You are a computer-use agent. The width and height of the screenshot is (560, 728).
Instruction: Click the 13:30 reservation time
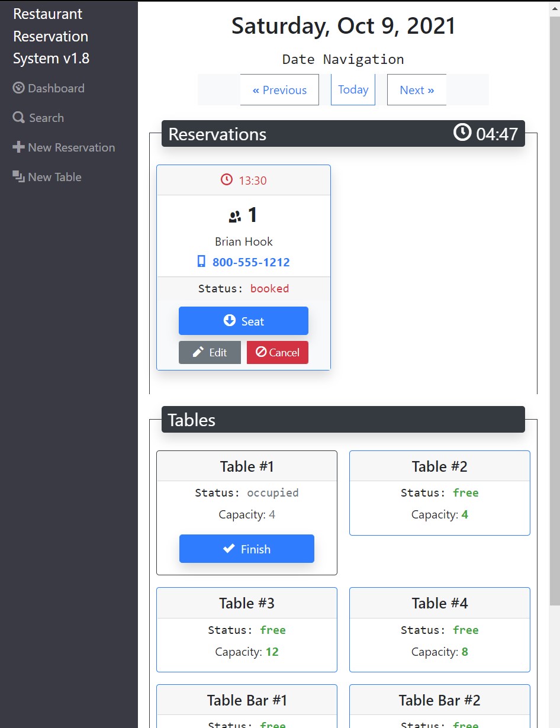point(253,181)
